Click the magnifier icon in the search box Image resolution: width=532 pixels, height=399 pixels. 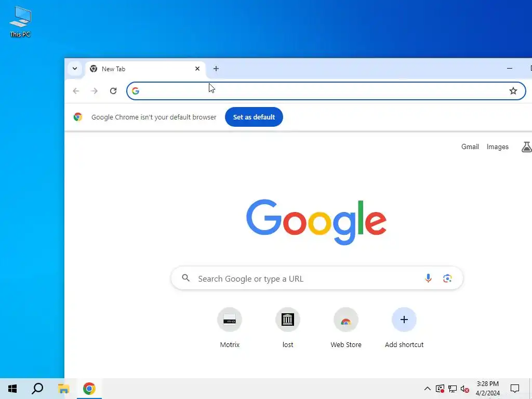pos(185,278)
